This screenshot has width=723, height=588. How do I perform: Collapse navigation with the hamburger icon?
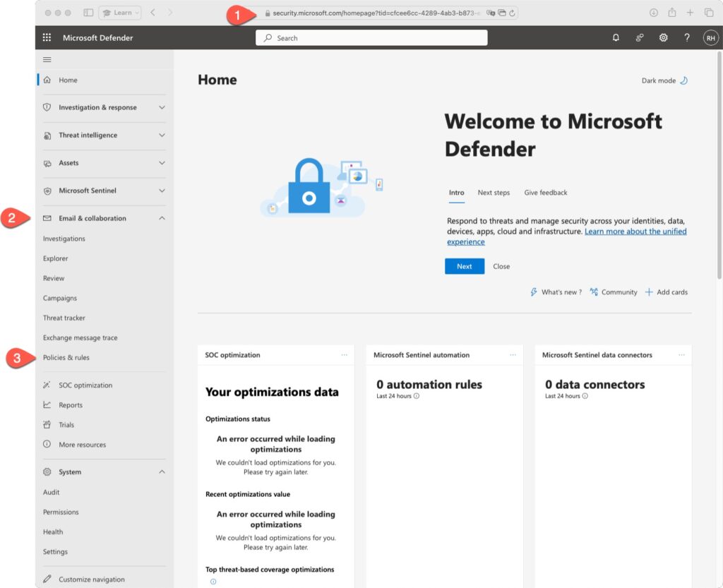point(47,60)
